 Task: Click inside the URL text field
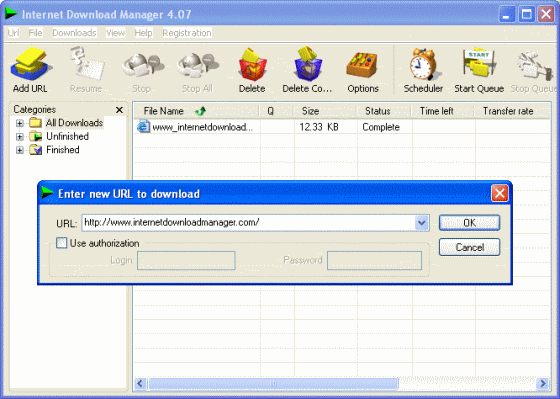pos(249,223)
